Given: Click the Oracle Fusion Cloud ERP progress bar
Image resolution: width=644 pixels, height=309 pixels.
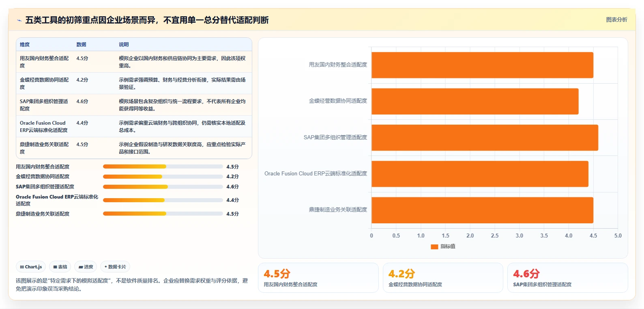Looking at the screenshot, I should [163, 200].
